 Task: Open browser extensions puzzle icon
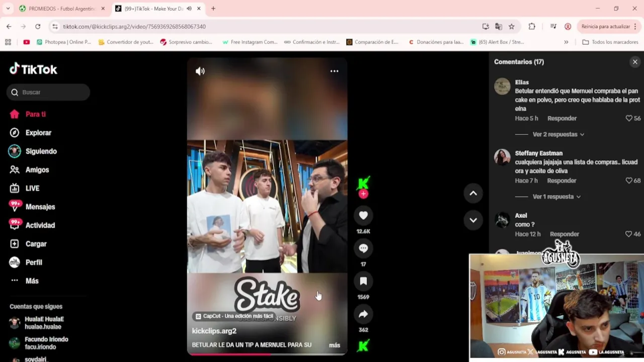pyautogui.click(x=532, y=26)
